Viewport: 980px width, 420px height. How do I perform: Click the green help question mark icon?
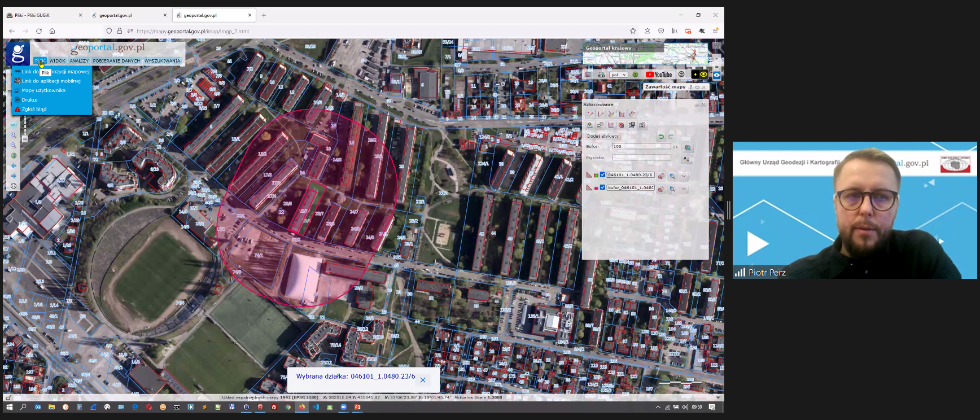tap(635, 75)
